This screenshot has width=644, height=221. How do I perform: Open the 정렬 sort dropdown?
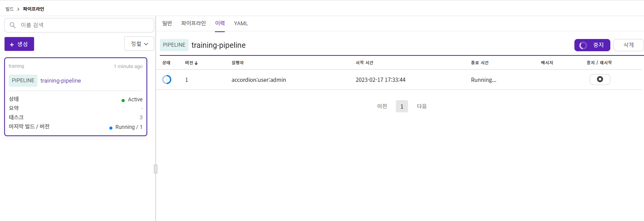point(139,44)
